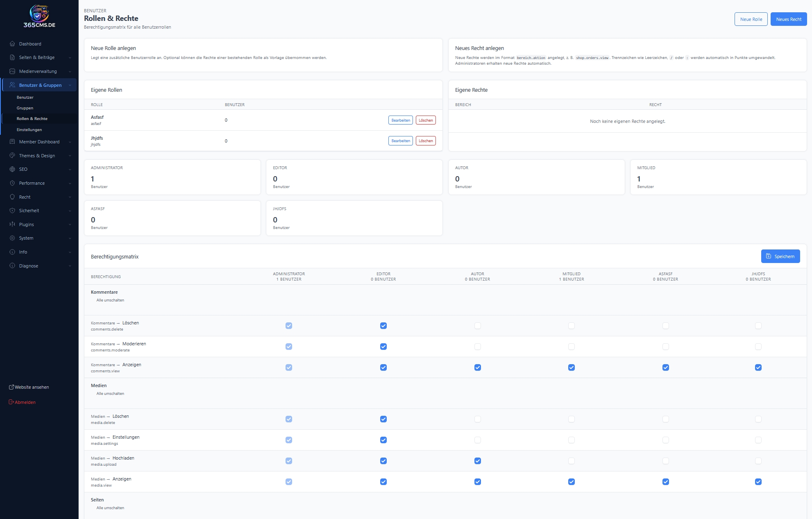Click the Neues Recht button
Screen dimensions: 812x519
coord(788,19)
